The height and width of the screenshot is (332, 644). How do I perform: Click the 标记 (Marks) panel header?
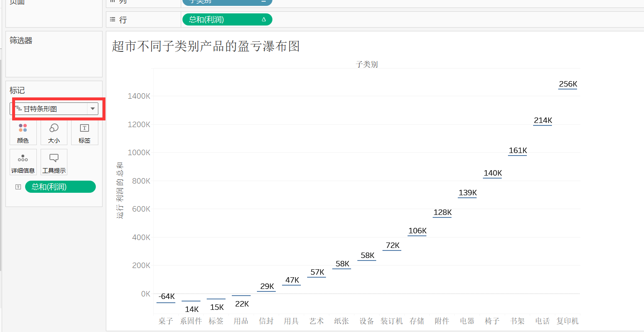pyautogui.click(x=18, y=90)
